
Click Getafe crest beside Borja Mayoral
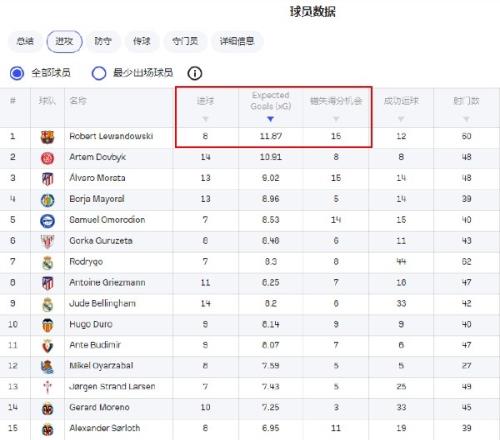(47, 200)
